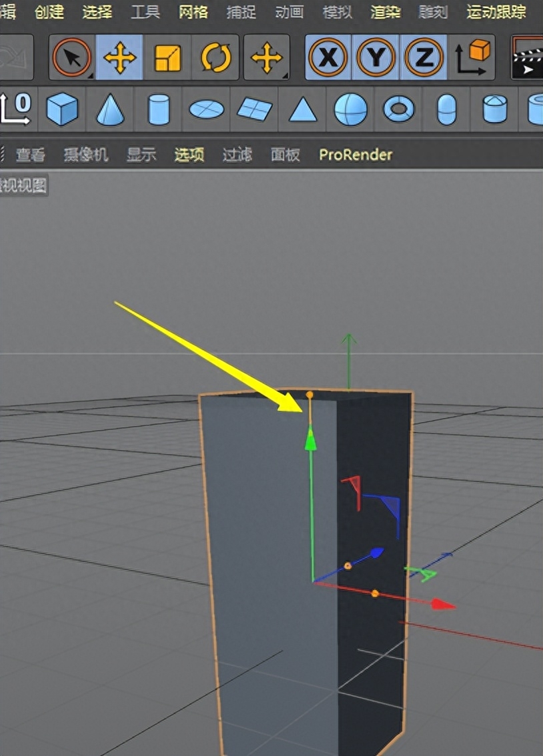Toggle Z axis lock
Viewport: 543px width, 756px height.
pos(424,57)
